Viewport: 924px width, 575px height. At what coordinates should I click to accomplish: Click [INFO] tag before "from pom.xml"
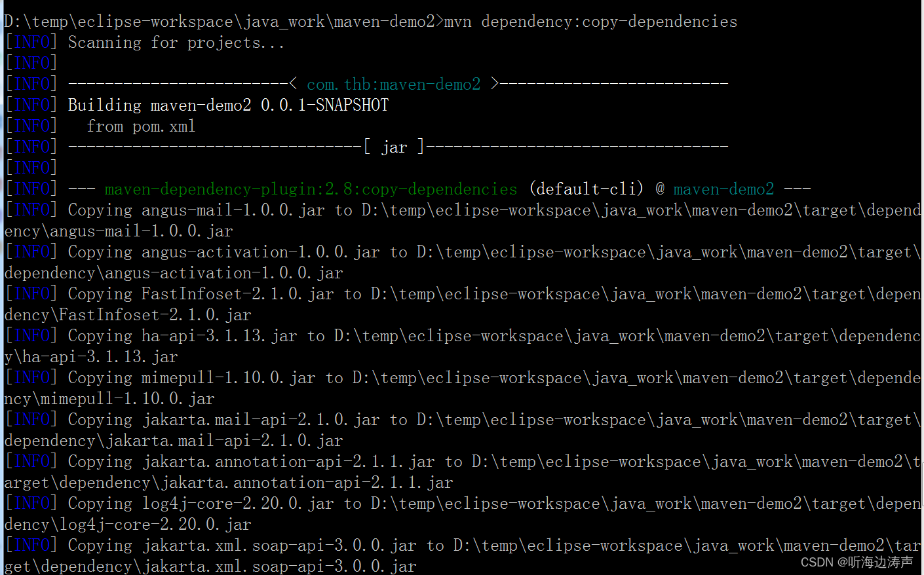(x=31, y=126)
